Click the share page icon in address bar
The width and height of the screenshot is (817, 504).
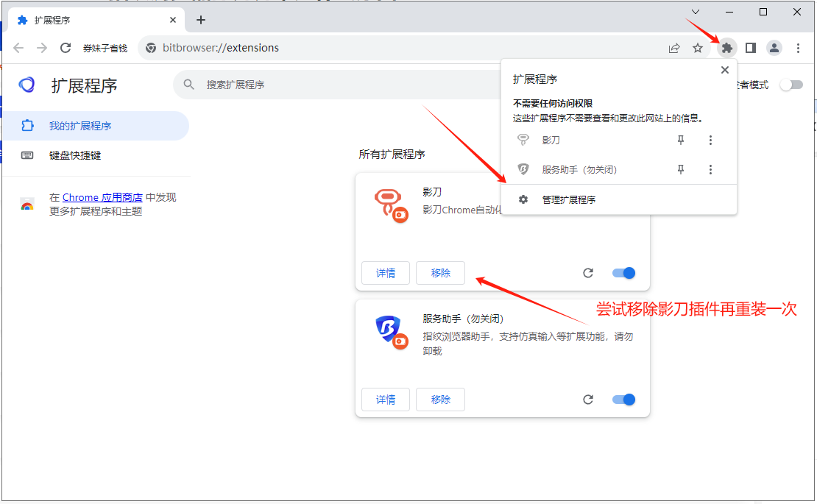(674, 48)
